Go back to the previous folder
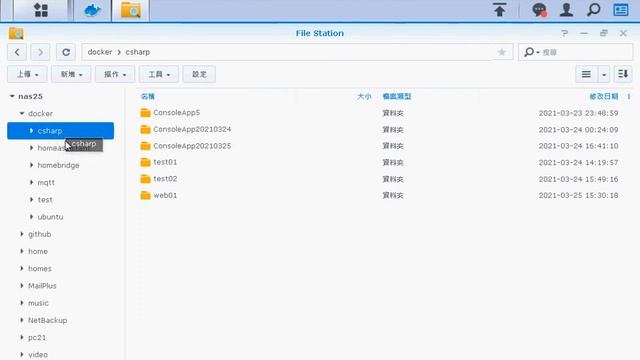This screenshot has height=360, width=640. pos(17,52)
